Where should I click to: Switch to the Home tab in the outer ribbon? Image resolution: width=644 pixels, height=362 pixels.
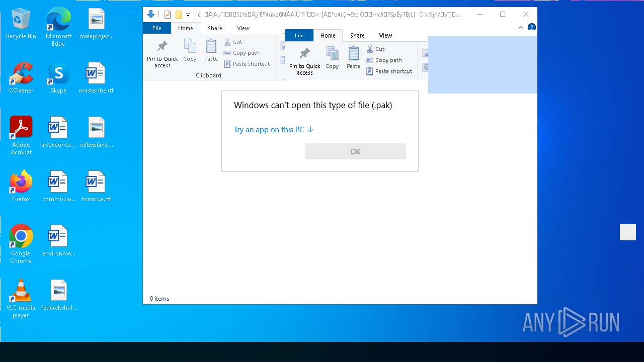coord(186,28)
